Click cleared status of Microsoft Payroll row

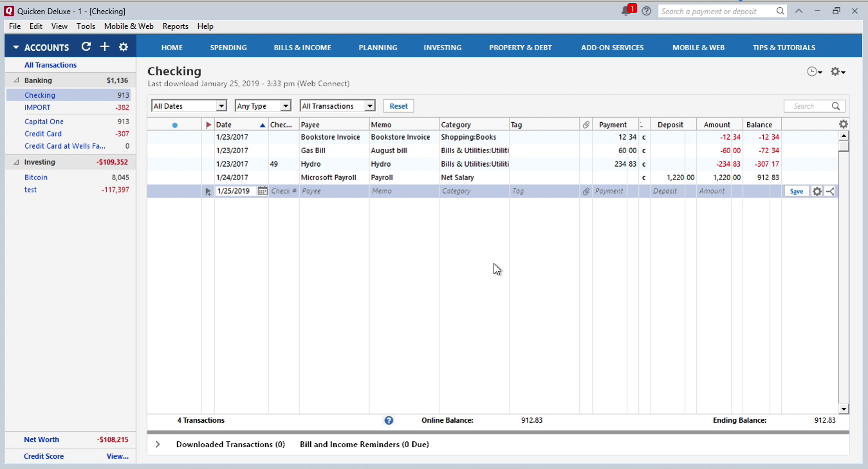coord(644,178)
